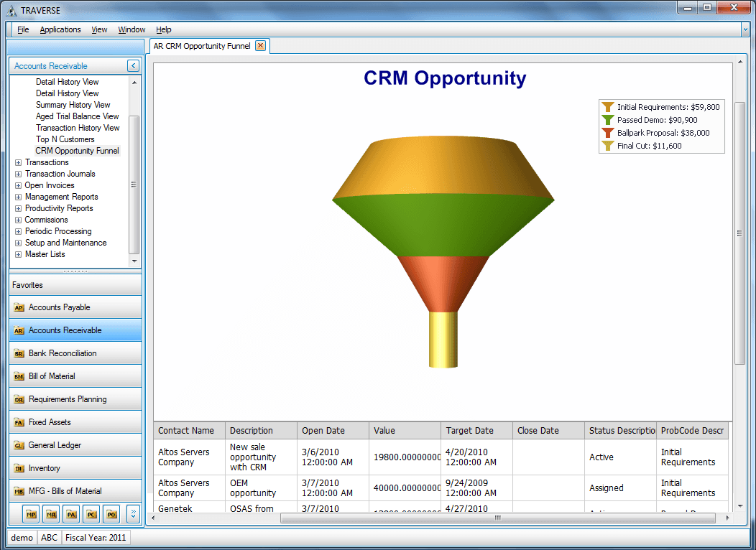756x550 pixels.
Task: Open the File menu
Action: [23, 29]
